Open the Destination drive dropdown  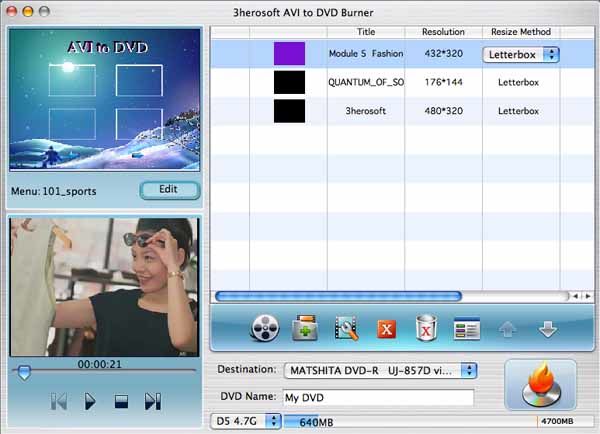380,370
